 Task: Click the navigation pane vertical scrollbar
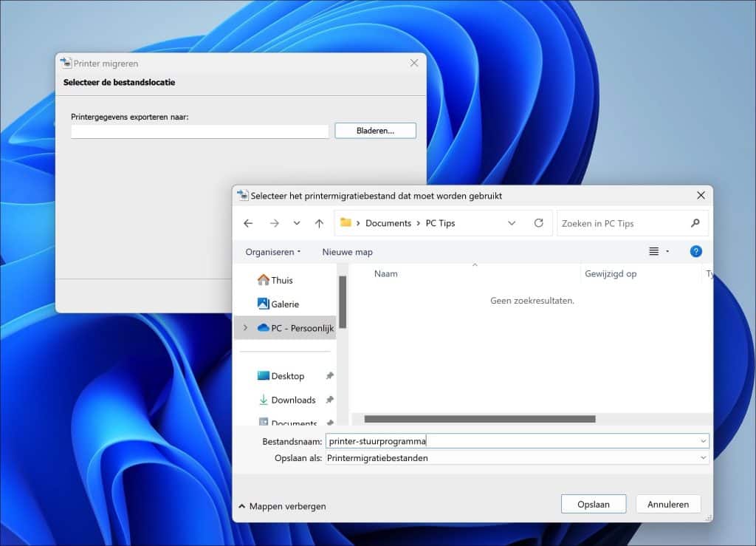[x=343, y=302]
